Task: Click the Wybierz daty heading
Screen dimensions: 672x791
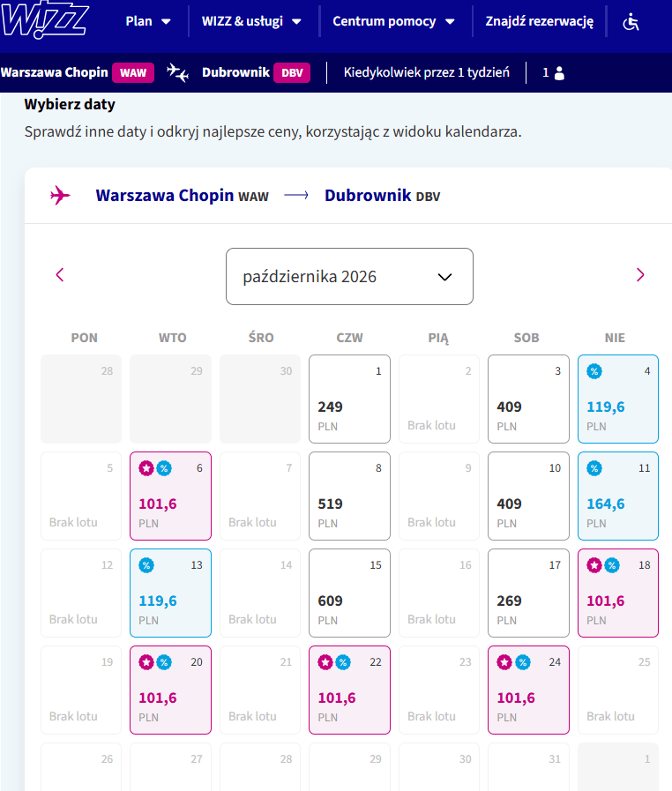Action: point(70,104)
